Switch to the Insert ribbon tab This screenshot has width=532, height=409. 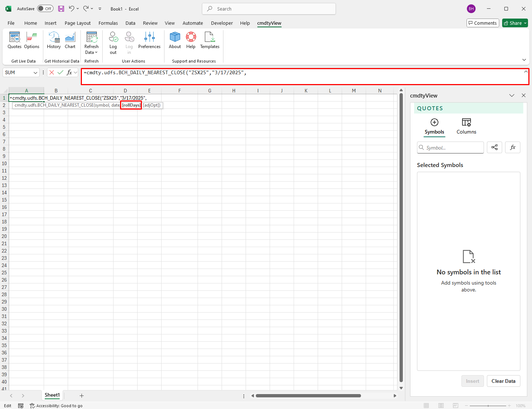[50, 23]
